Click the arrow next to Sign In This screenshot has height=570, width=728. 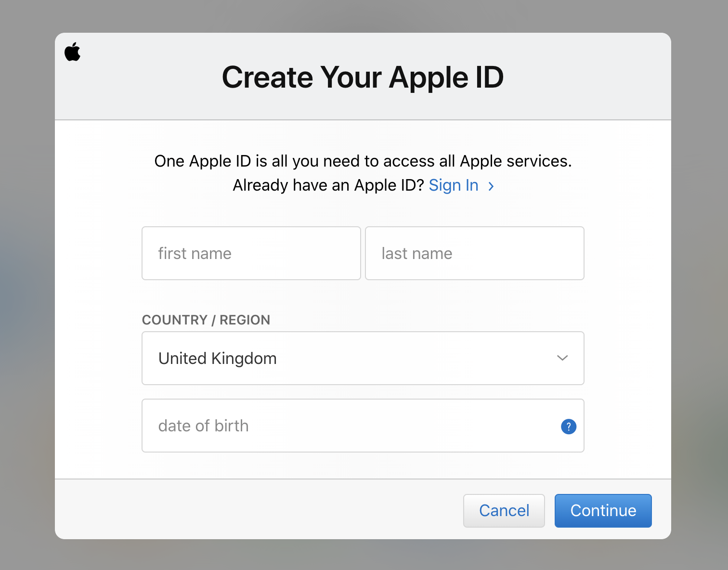coord(491,186)
